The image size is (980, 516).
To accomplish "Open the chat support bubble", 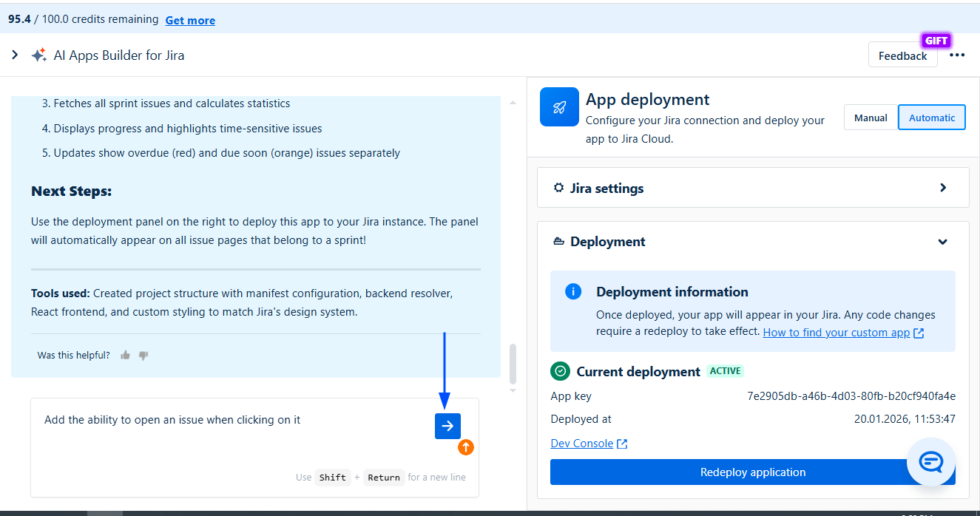I will [x=930, y=462].
